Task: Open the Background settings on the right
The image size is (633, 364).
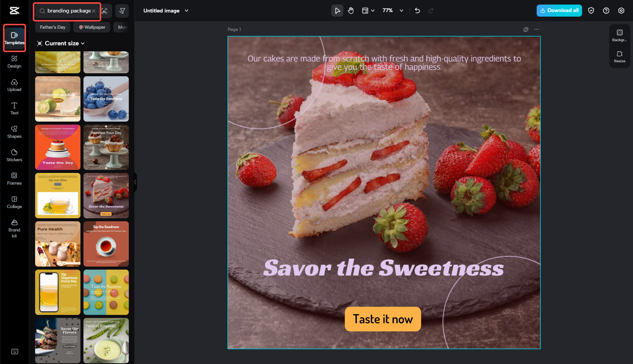Action: [x=619, y=35]
